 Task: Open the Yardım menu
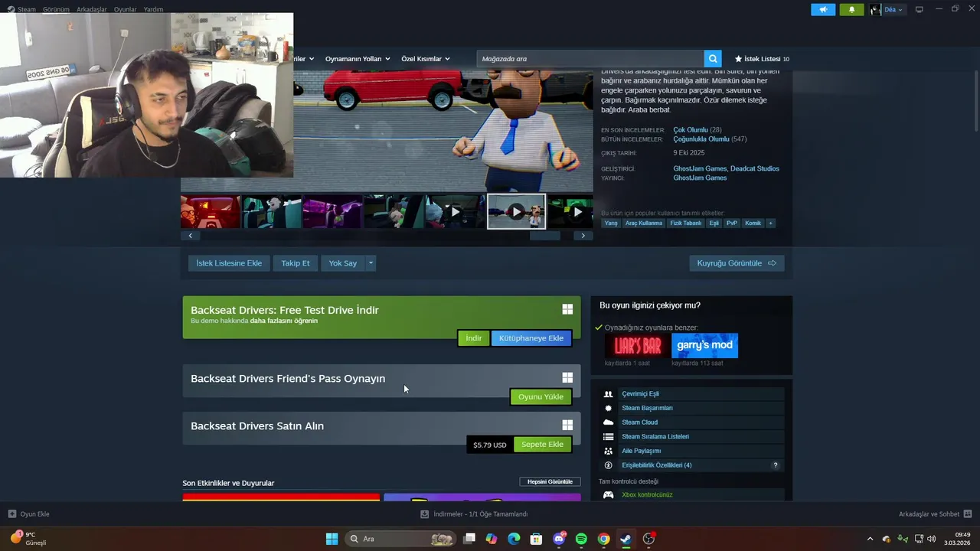pos(153,9)
